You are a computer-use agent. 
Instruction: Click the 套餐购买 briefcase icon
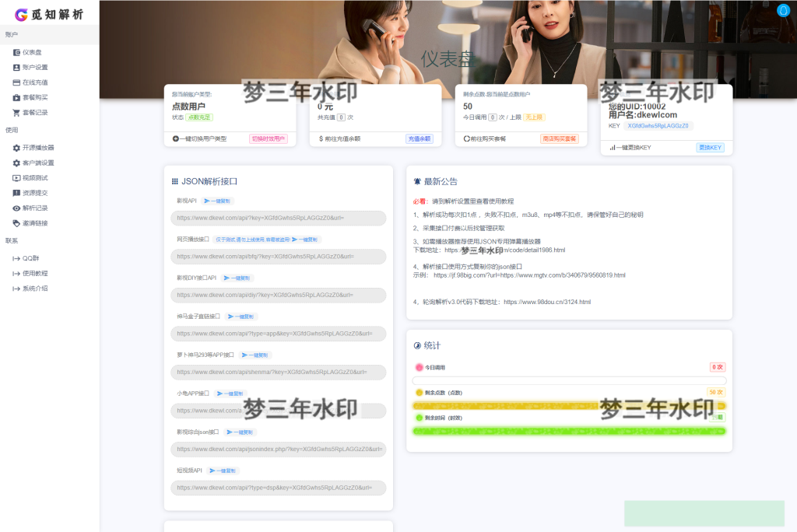[16, 97]
